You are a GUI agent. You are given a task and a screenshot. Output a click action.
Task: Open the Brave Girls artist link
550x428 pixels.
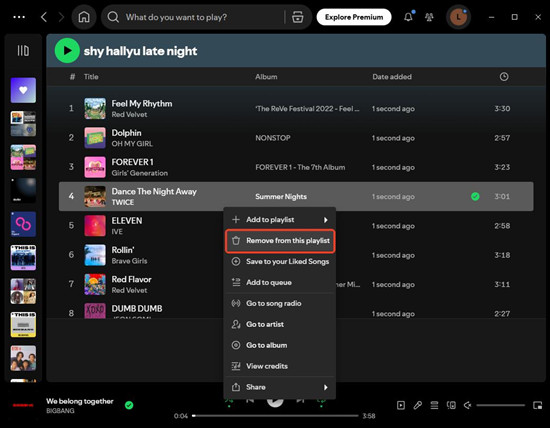(x=129, y=261)
